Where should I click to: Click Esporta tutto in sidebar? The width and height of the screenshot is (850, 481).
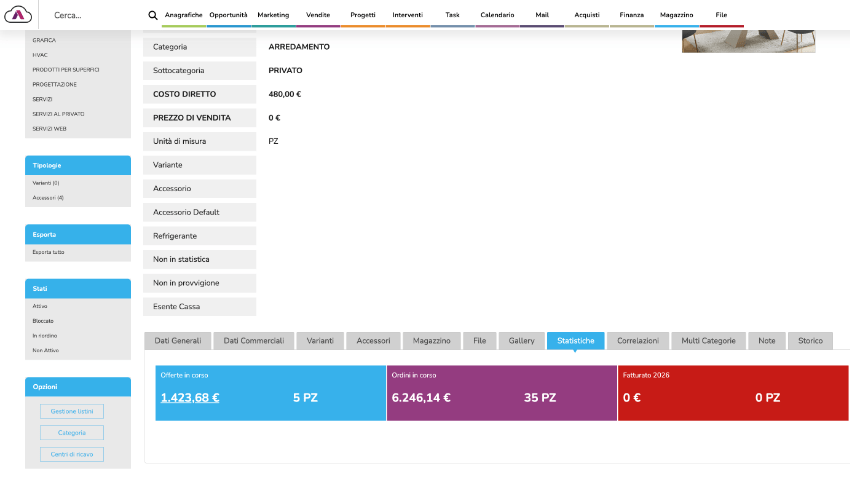[48, 252]
